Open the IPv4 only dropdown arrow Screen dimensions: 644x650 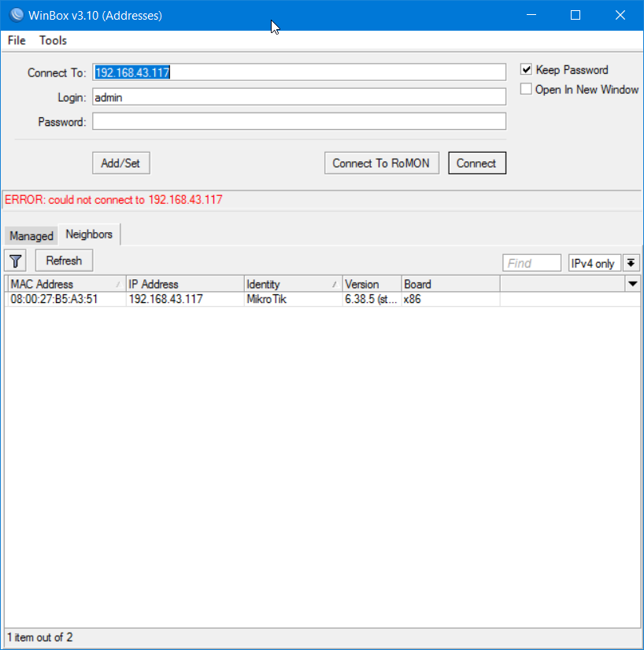(631, 264)
